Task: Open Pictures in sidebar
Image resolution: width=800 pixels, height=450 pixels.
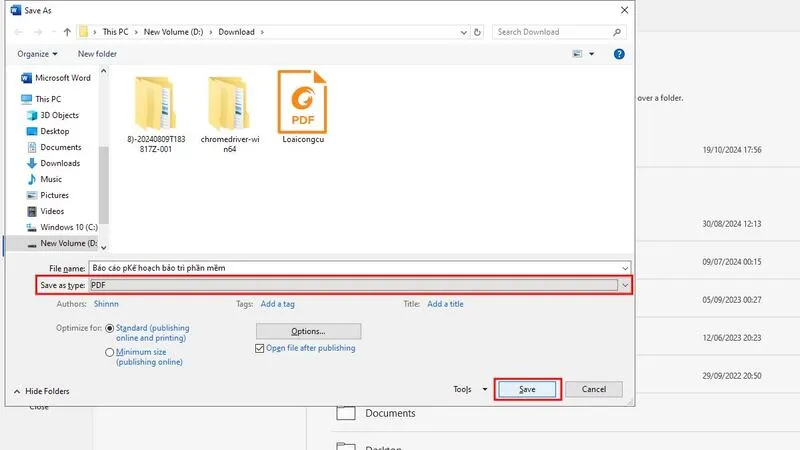Action: [x=47, y=195]
